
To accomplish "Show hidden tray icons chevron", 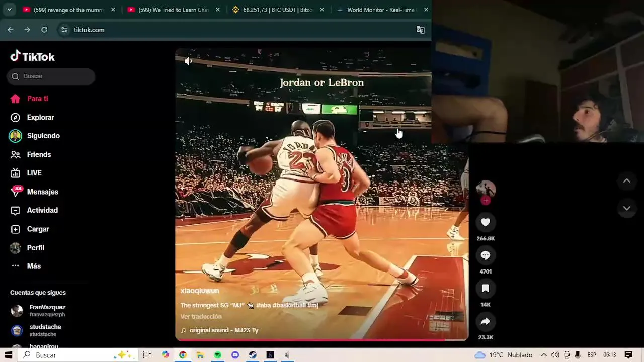I will coord(544,355).
